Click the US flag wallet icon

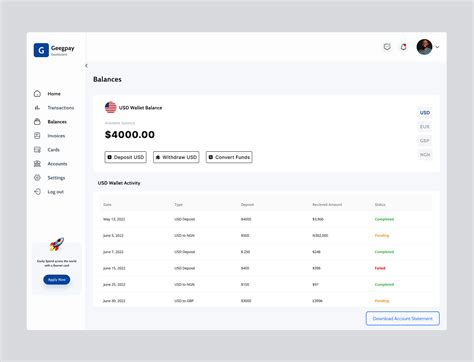click(111, 107)
